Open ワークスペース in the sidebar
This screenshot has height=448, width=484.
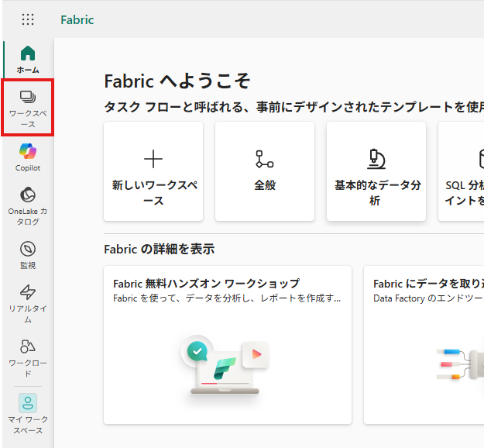[28, 107]
